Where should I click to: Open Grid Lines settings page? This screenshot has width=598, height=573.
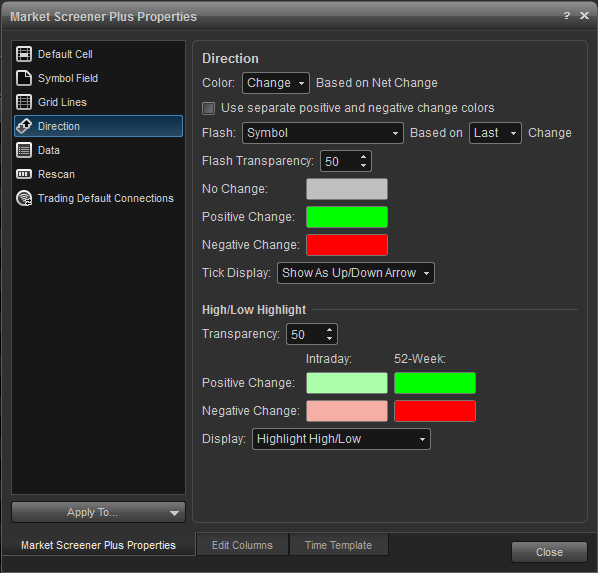(98, 102)
